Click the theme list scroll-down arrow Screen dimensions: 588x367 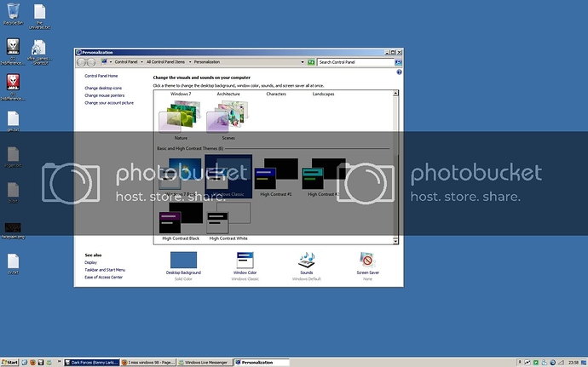point(395,241)
